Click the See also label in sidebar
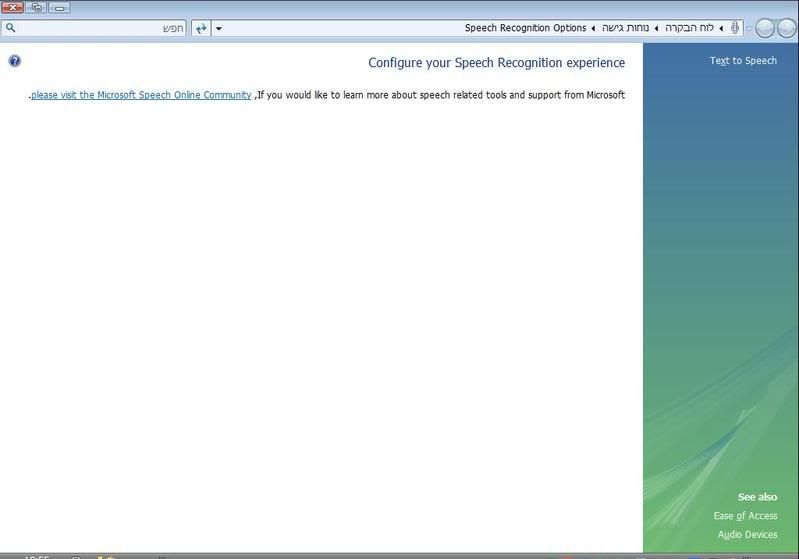Viewport: 799px width, 559px height. pos(757,497)
